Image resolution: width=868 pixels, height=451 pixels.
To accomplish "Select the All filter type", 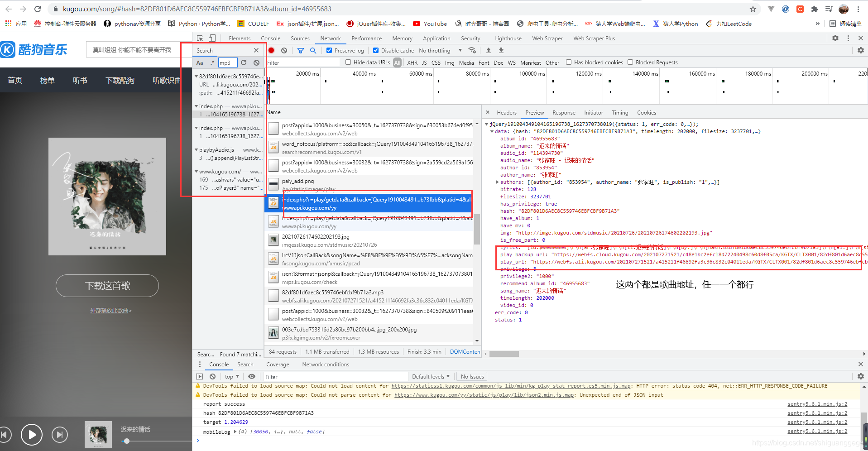I will pos(397,62).
